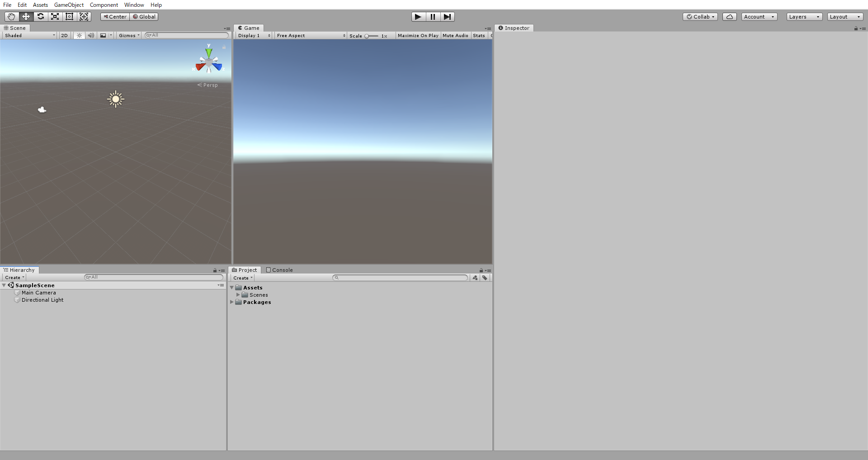Select the Rect transform tool
Image resolution: width=868 pixels, height=460 pixels.
click(69, 17)
